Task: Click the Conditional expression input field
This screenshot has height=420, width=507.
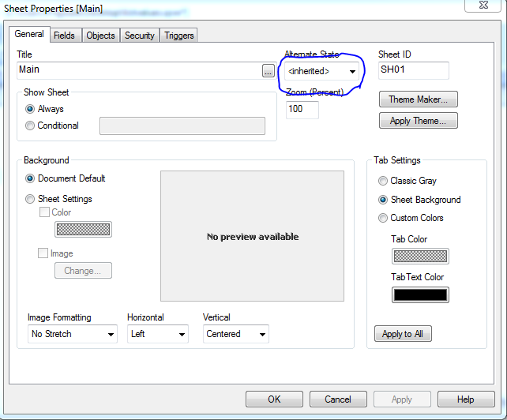Action: point(182,126)
